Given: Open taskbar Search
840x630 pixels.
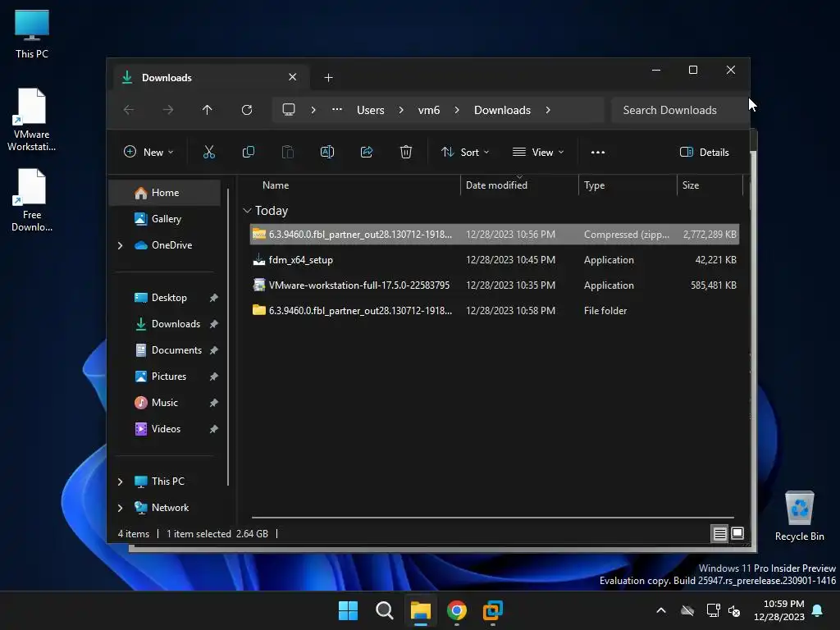Looking at the screenshot, I should pos(384,610).
